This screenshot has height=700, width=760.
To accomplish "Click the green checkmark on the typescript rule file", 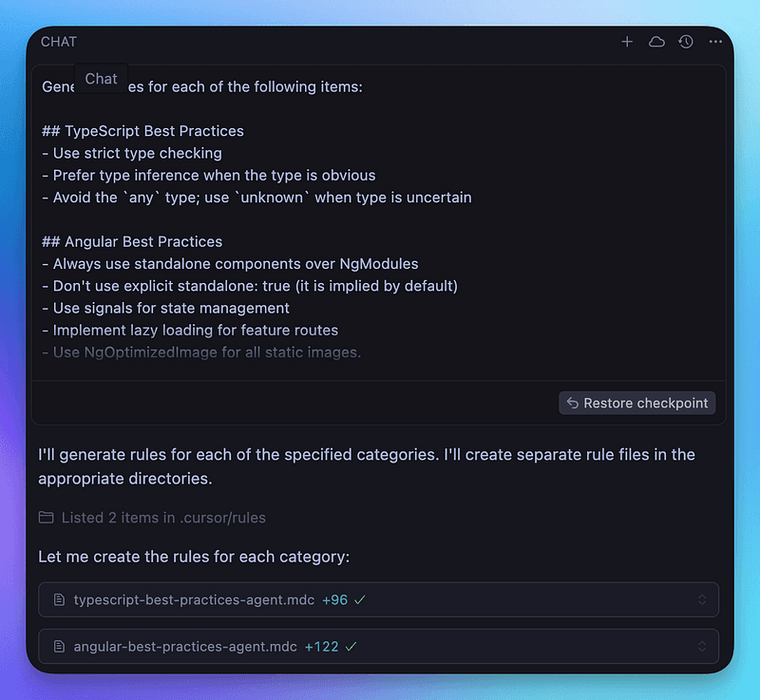I will [x=359, y=600].
